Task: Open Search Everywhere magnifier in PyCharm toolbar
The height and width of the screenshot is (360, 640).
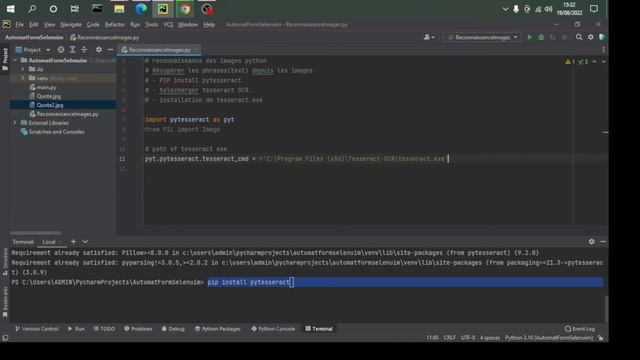Action: coord(579,37)
